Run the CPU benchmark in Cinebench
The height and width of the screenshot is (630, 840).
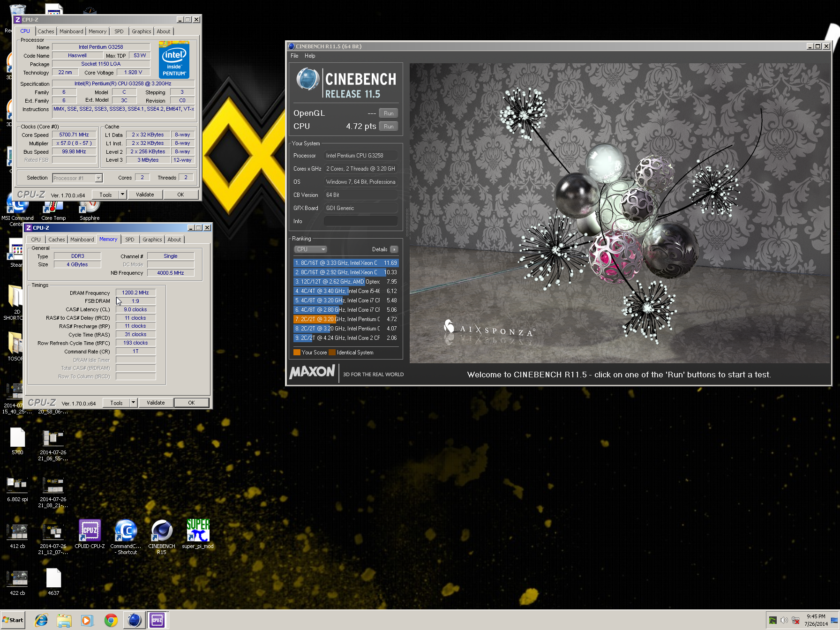pyautogui.click(x=389, y=127)
